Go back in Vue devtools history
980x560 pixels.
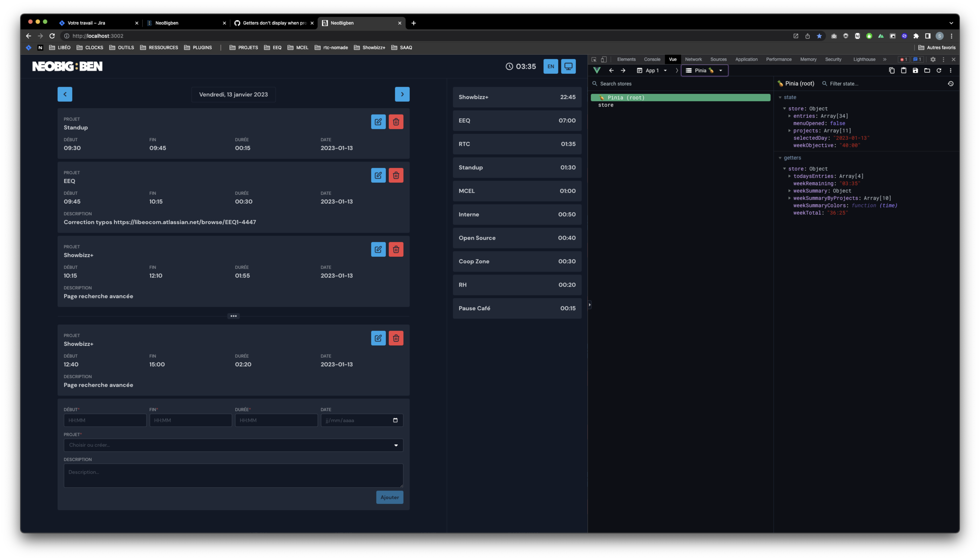point(611,70)
